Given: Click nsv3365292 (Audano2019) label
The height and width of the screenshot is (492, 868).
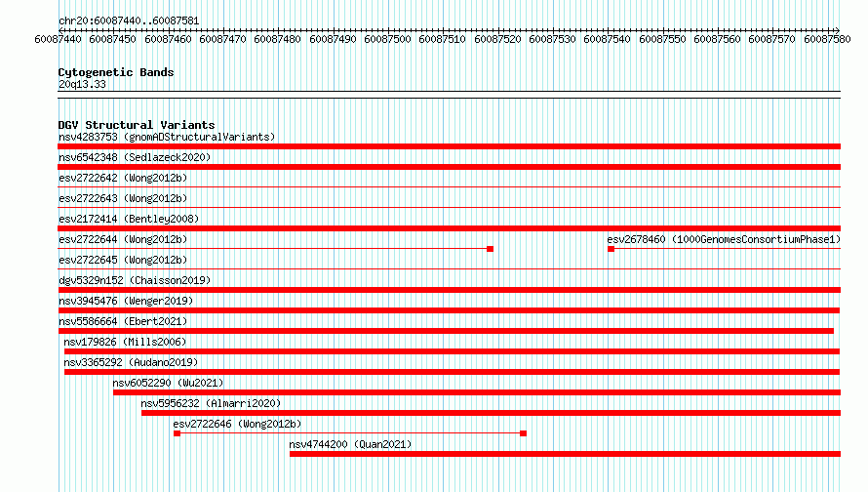Looking at the screenshot, I should [131, 362].
